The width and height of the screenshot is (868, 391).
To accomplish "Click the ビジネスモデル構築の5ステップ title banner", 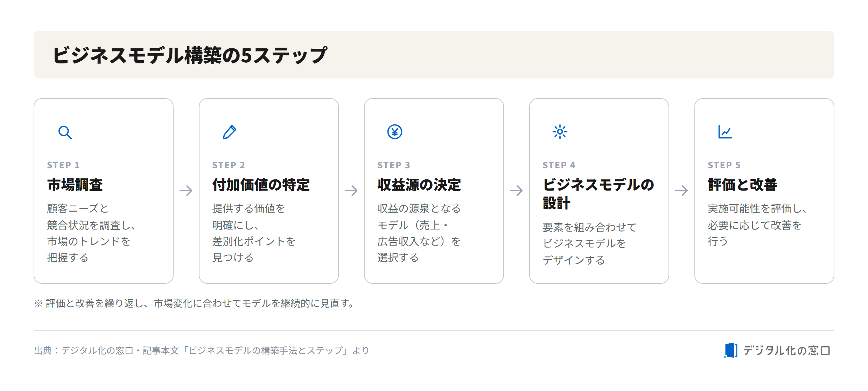I will 434,55.
